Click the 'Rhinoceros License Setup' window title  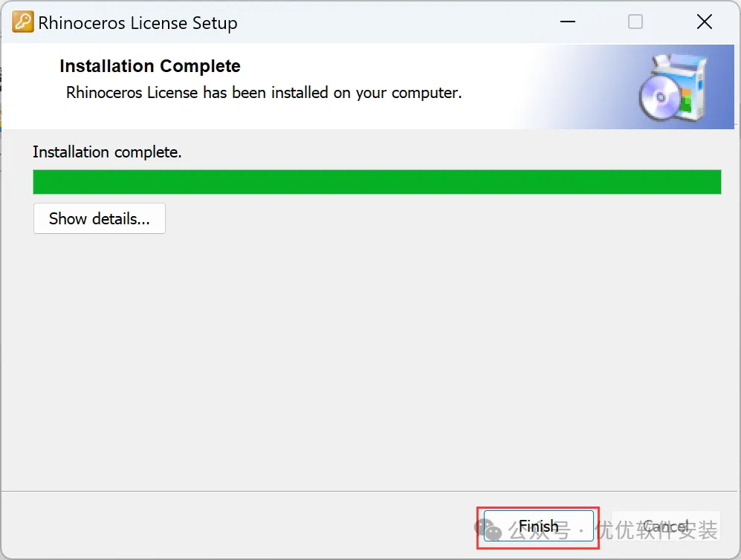137,23
